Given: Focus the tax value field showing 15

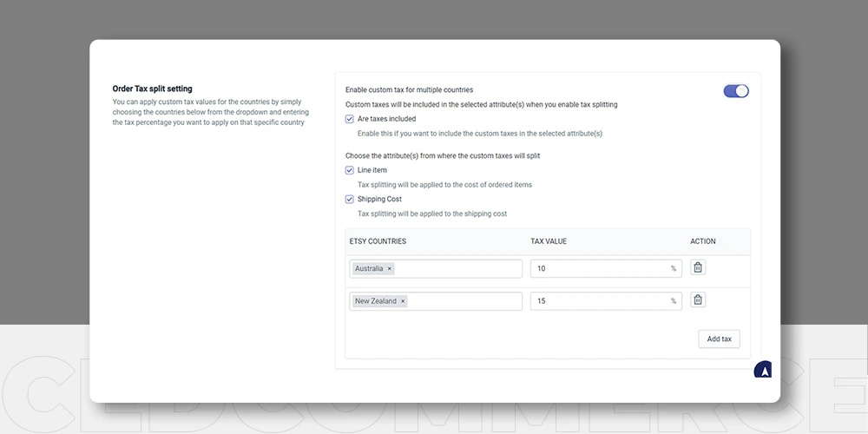Looking at the screenshot, I should [606, 301].
